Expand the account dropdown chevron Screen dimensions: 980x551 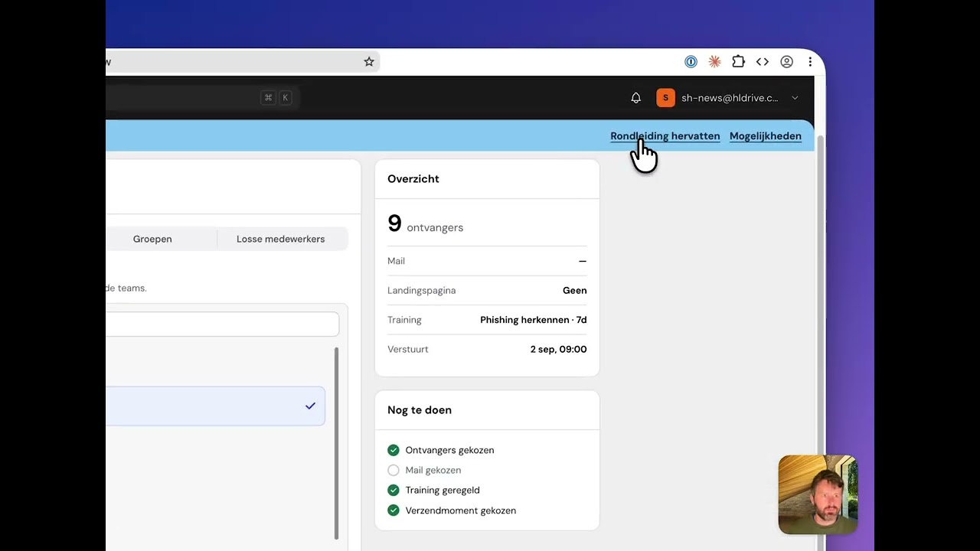(x=795, y=98)
